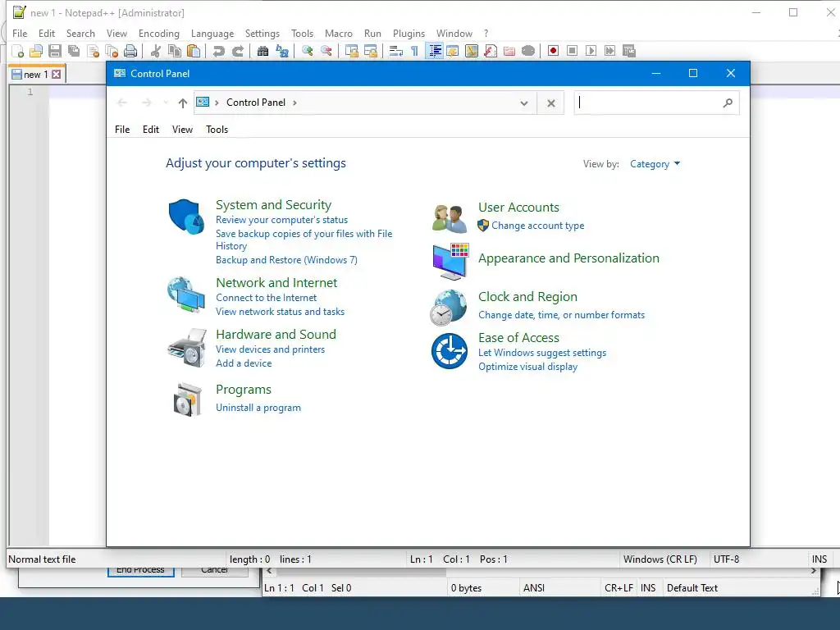Click the Print icon in Notepad++ toolbar
Viewport: 840px width, 630px height.
pyautogui.click(x=130, y=51)
